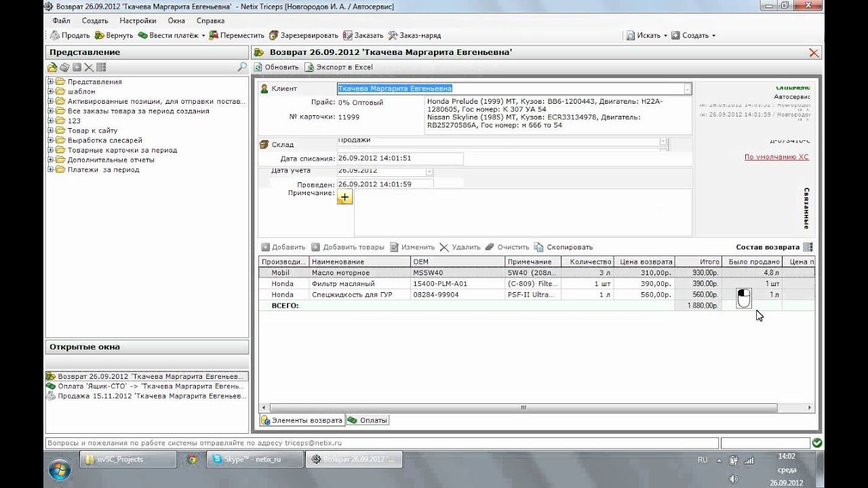
Task: Click the Изменить button
Action: click(x=412, y=247)
